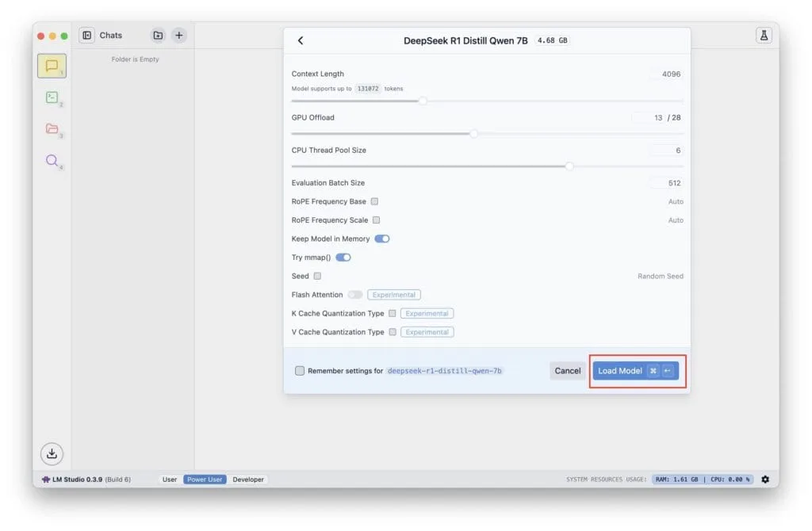Check Remember settings for deepseek-r1-distill-qwen-7b
The height and width of the screenshot is (531, 812).
pos(300,370)
